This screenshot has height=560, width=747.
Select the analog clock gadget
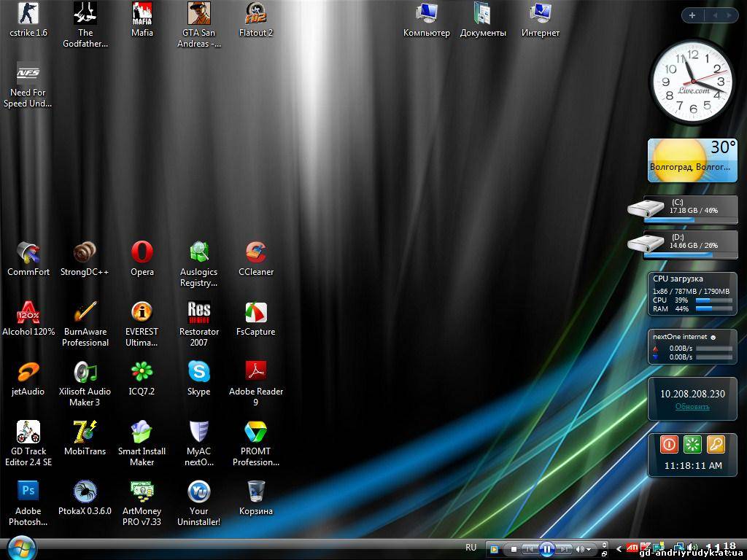[693, 82]
